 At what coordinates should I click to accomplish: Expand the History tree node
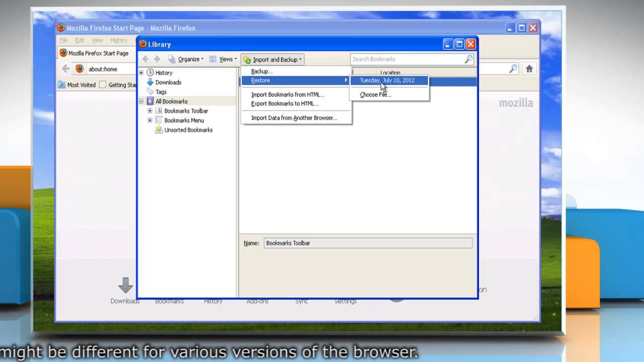pos(141,73)
